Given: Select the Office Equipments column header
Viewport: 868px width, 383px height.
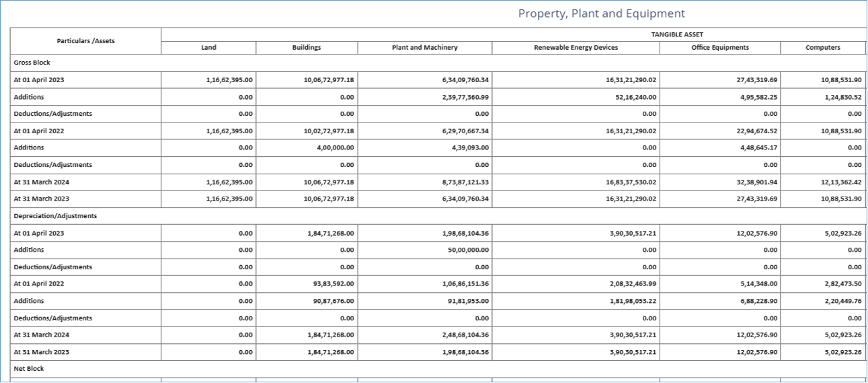Looking at the screenshot, I should 719,48.
